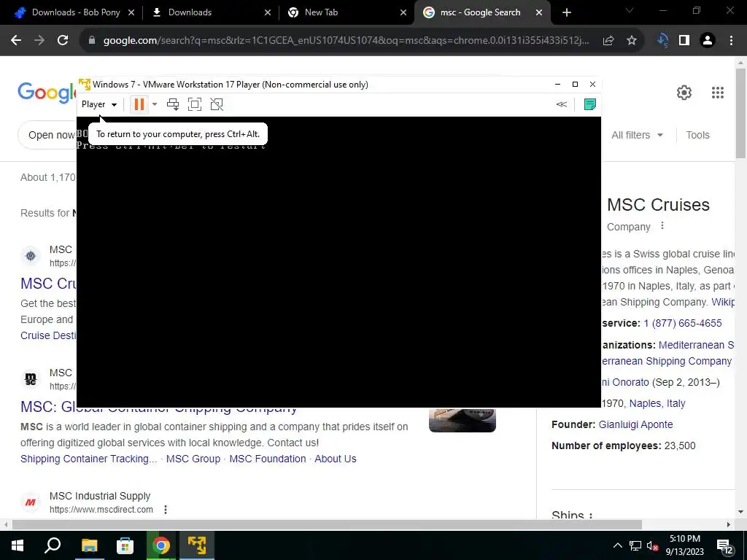Click the black-and-white MSC site favicon above the Global Container Shipping title
Screen dimensions: 747x560
[31, 379]
